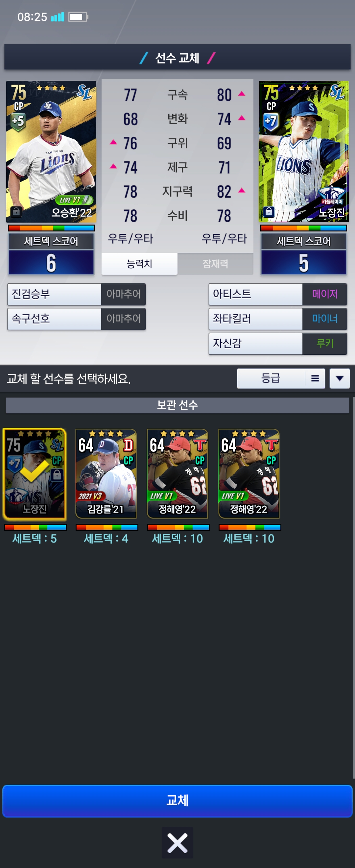Image resolution: width=355 pixels, height=868 pixels.
Task: Click the blue 교체 button
Action: [177, 801]
